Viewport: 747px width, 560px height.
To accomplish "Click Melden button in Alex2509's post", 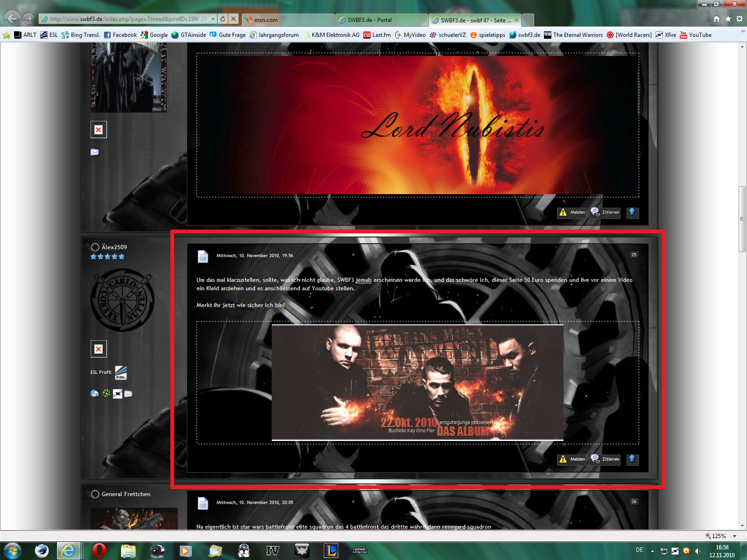I will tap(572, 459).
